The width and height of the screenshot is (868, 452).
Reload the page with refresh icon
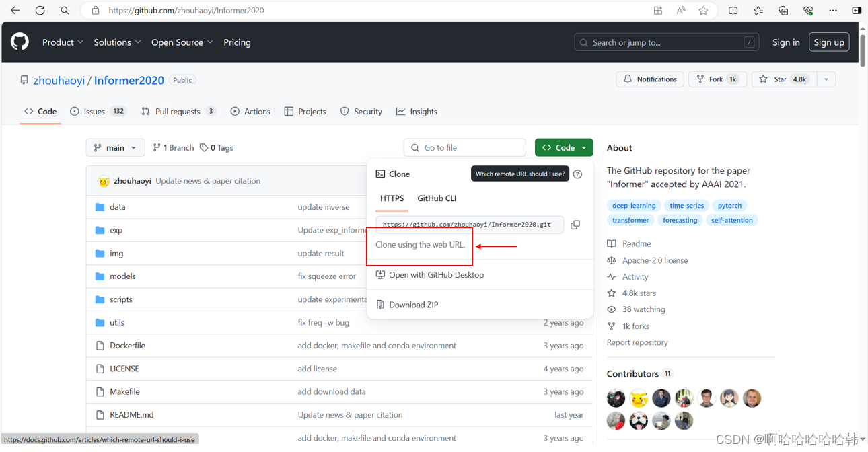point(40,11)
